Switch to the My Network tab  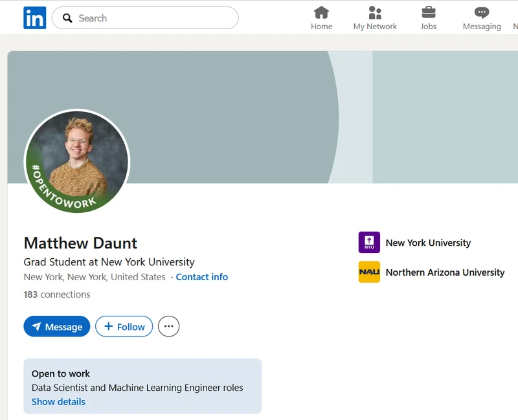[x=374, y=17]
